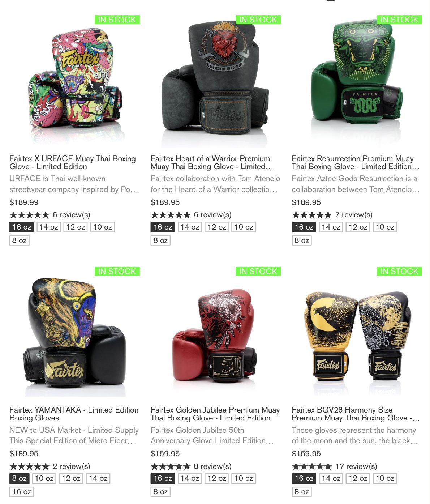430x504 pixels.
Task: Open Fairtex Golden Jubilee Premium glove title
Action: (215, 414)
